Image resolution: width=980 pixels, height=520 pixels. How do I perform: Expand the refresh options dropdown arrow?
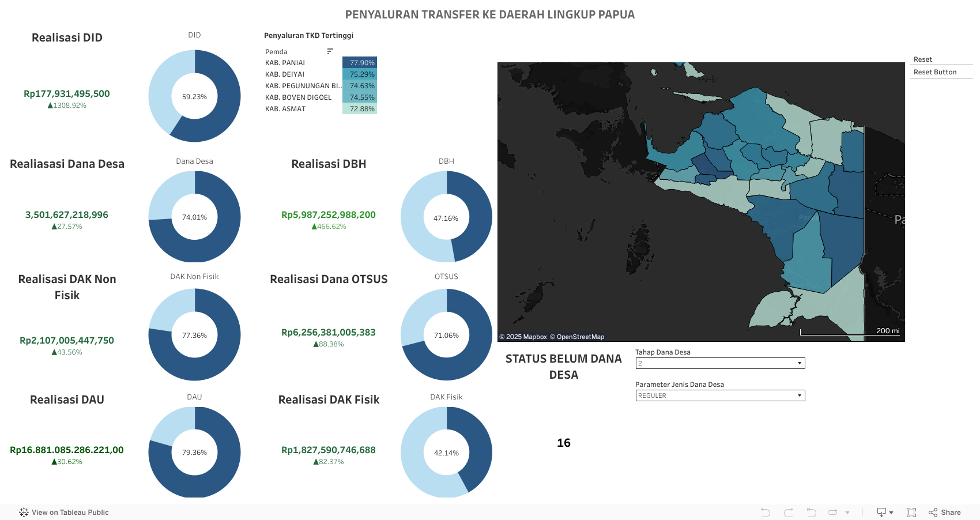[x=847, y=513]
